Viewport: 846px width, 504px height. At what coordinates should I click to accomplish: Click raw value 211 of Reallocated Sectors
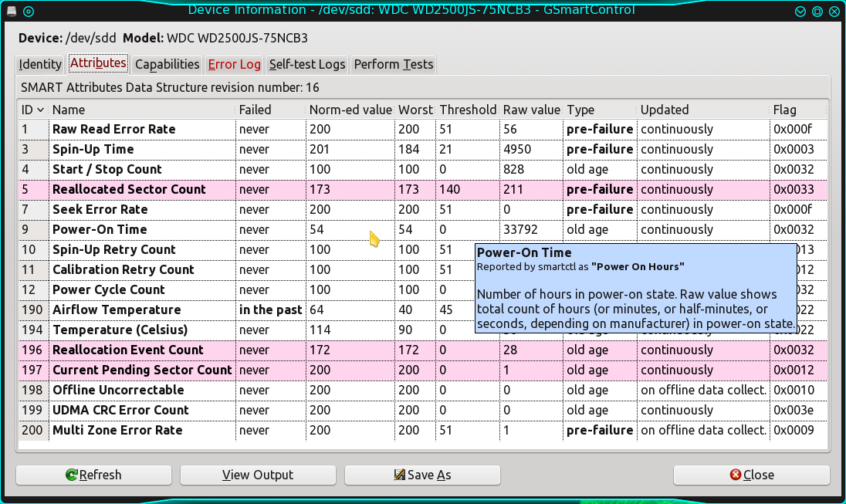513,189
